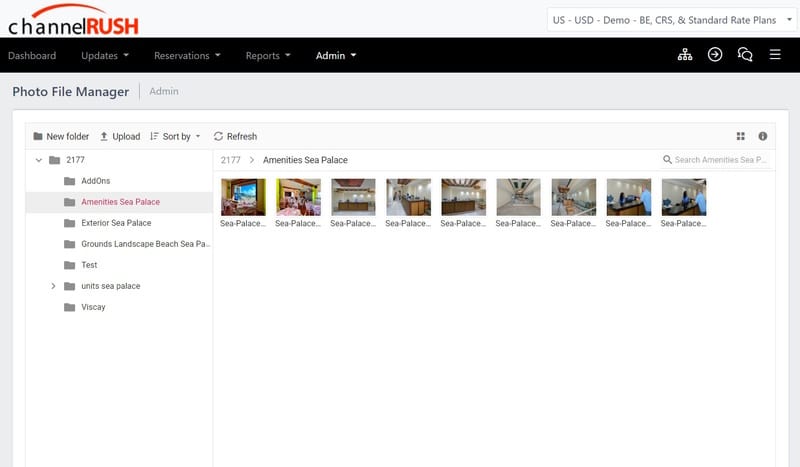This screenshot has width=800, height=467.
Task: Click the AddOns folder icon
Action: (69, 181)
